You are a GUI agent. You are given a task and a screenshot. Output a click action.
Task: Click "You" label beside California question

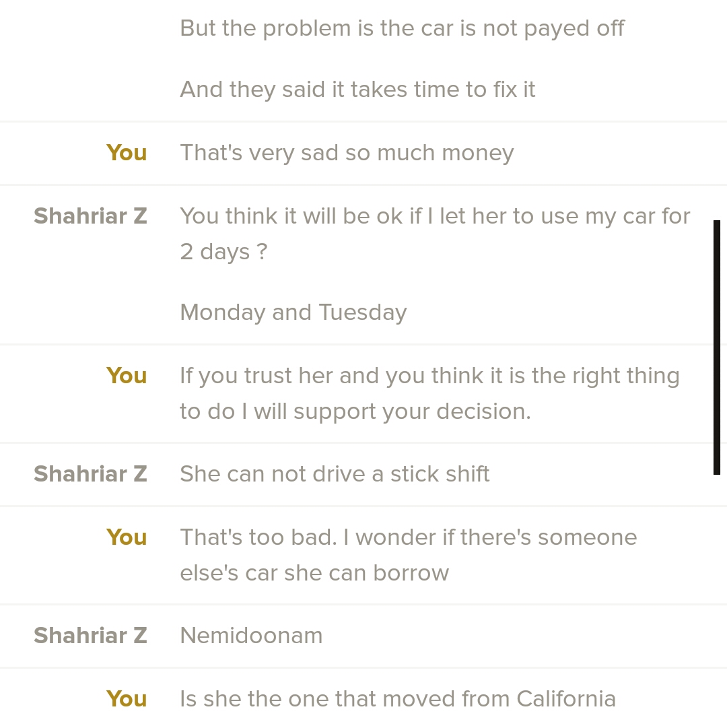127,699
